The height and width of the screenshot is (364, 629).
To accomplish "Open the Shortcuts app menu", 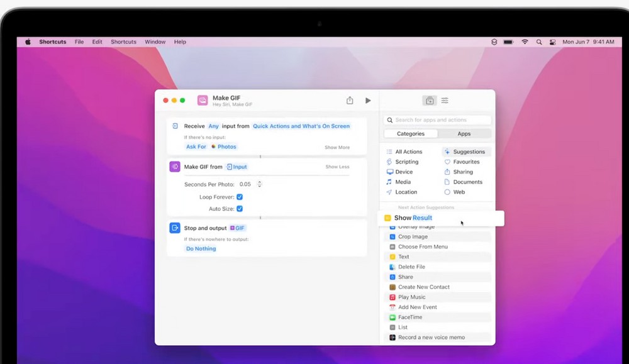I will point(53,41).
